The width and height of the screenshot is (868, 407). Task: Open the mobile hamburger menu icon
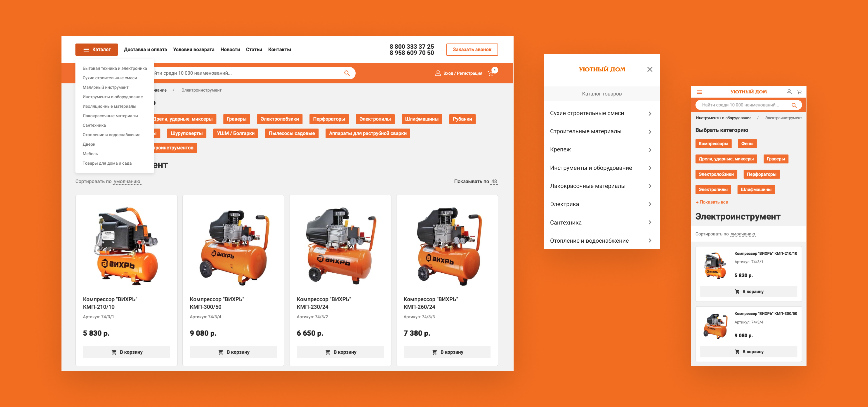699,92
